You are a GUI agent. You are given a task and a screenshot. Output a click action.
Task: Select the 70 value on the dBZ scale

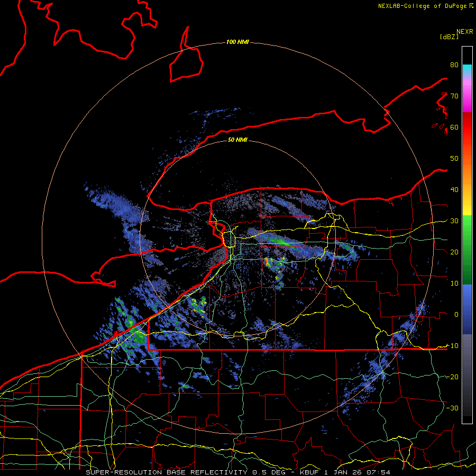click(454, 96)
